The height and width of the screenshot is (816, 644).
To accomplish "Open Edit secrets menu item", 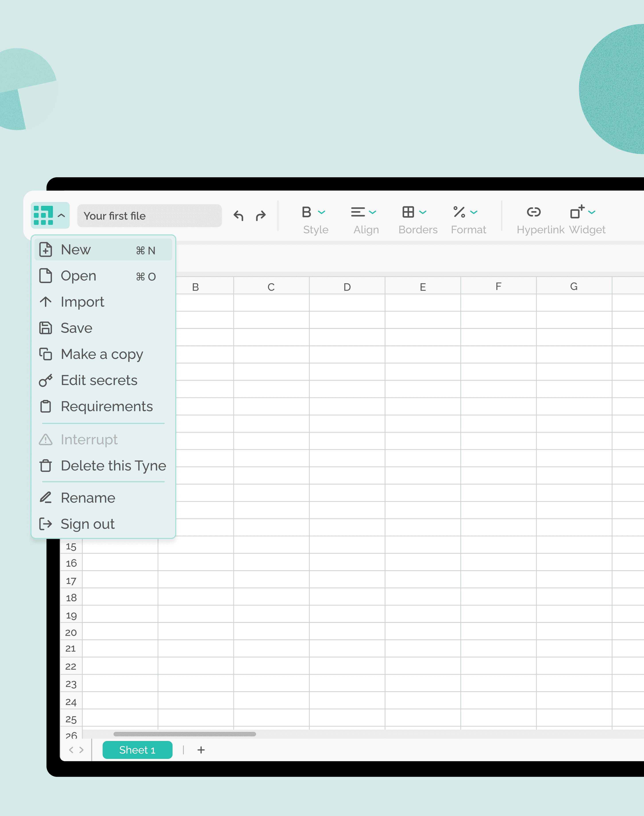I will click(103, 380).
